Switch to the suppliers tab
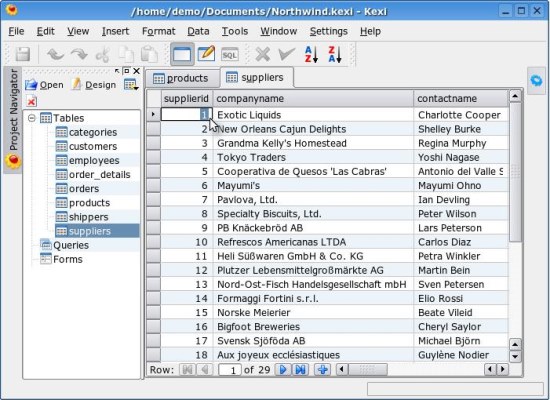This screenshot has width=550, height=400. [x=257, y=78]
